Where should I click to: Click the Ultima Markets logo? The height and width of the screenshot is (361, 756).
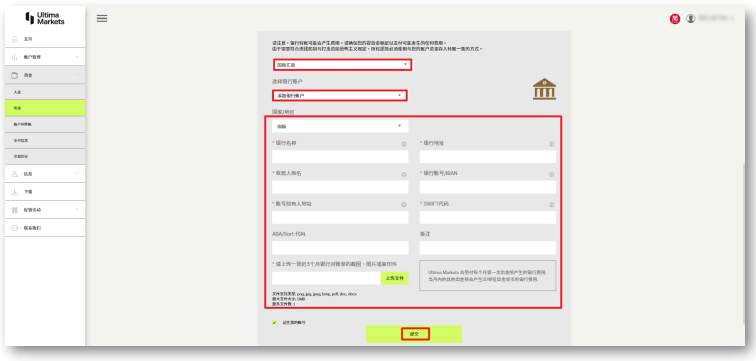pos(45,18)
